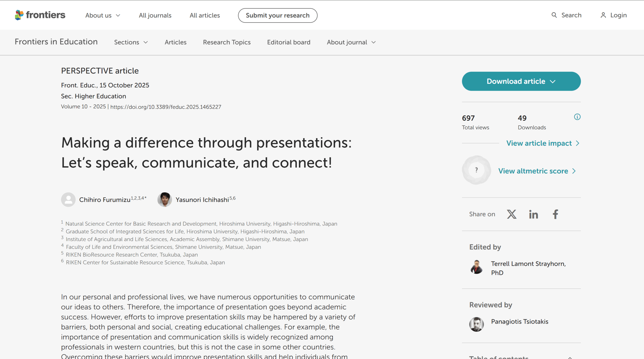644x359 pixels.
Task: Collapse the Table of contents panel
Action: (570, 357)
